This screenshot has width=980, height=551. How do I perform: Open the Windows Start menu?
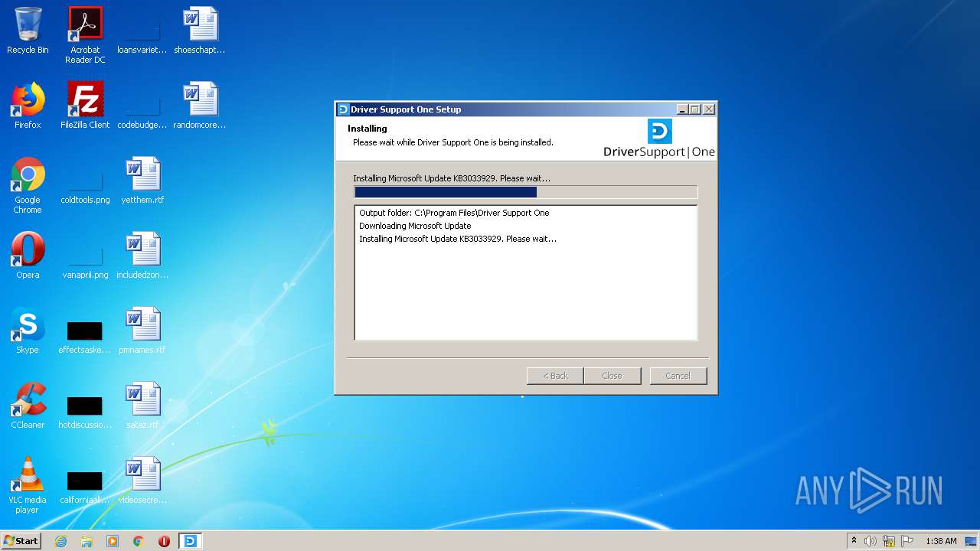click(x=21, y=540)
